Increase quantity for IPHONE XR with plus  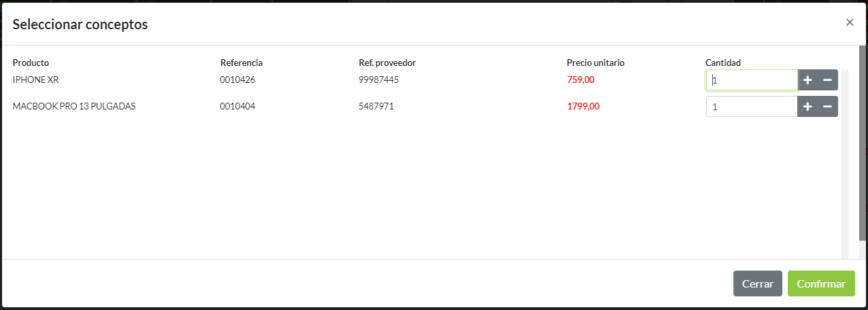pyautogui.click(x=808, y=80)
